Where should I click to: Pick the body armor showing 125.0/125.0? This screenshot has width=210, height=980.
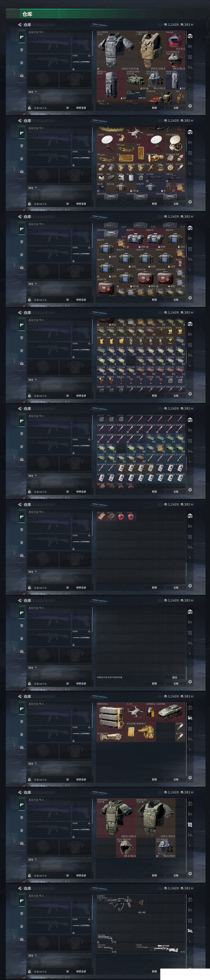click(x=156, y=818)
